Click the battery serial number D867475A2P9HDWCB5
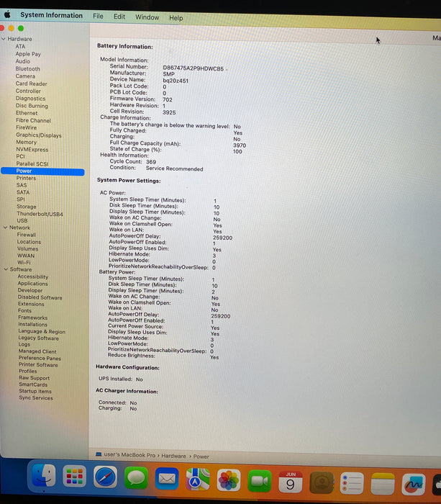The height and width of the screenshot is (504, 441). click(x=194, y=68)
